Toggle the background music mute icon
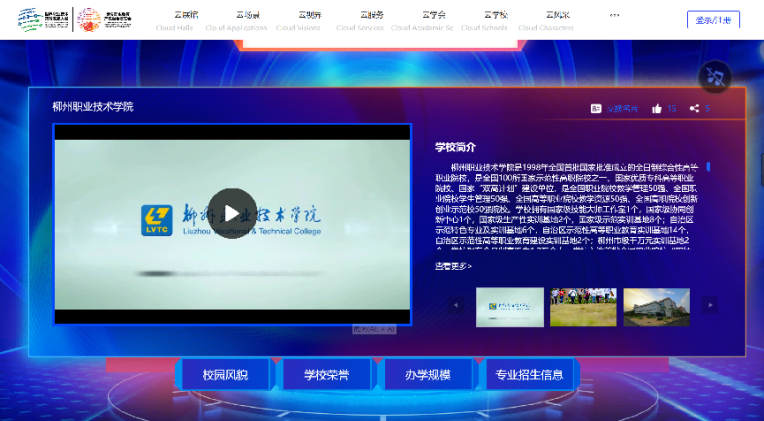This screenshot has width=764, height=421. pyautogui.click(x=713, y=77)
